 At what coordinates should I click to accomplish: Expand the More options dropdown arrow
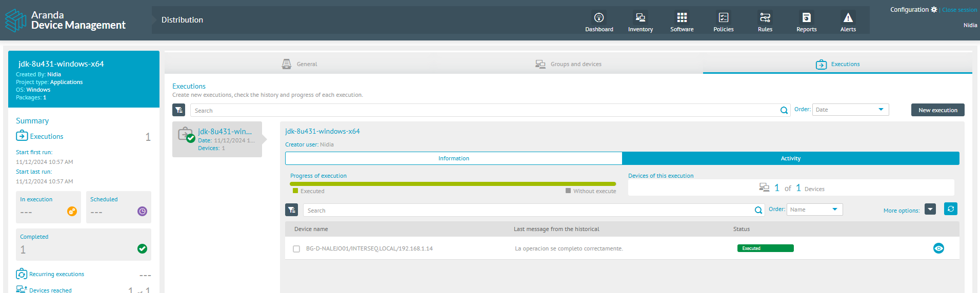pos(930,210)
